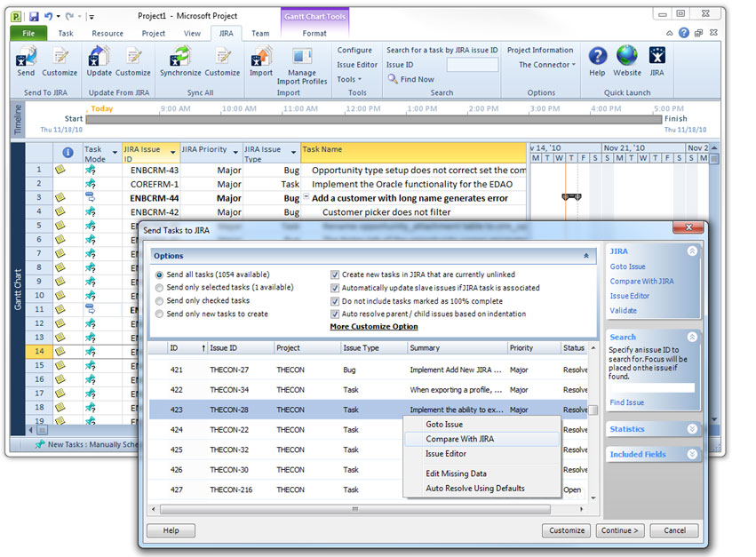Toggle Do not include 100% complete checkbox
The height and width of the screenshot is (557, 756).
(335, 301)
